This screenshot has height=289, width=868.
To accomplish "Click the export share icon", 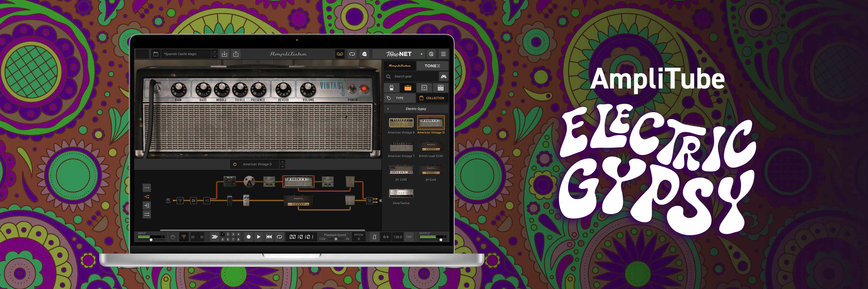I will coord(236,54).
